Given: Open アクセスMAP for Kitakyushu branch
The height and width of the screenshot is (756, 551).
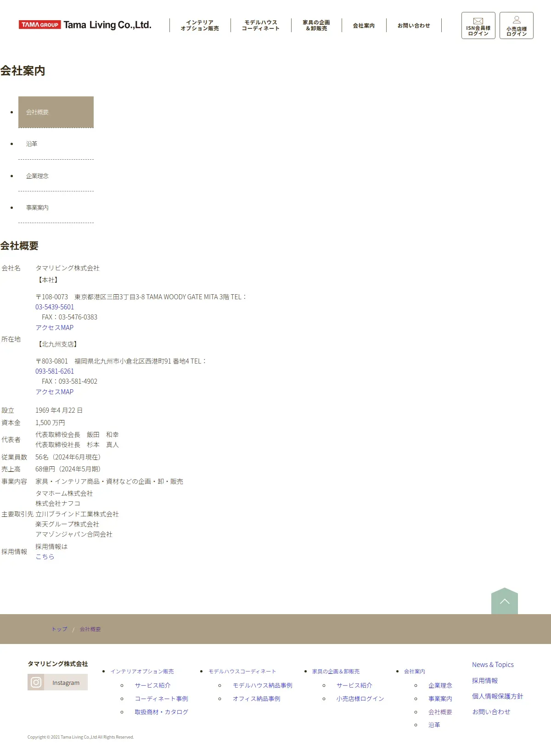Looking at the screenshot, I should coord(55,392).
